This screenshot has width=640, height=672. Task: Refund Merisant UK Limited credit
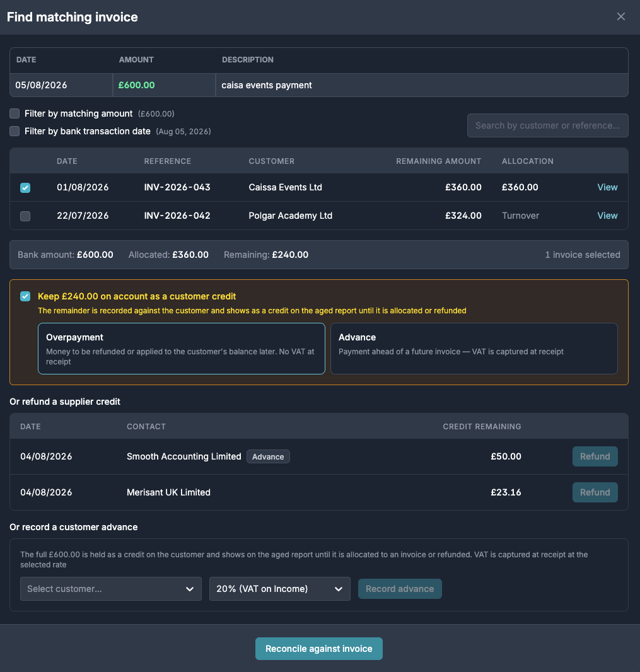click(x=595, y=492)
